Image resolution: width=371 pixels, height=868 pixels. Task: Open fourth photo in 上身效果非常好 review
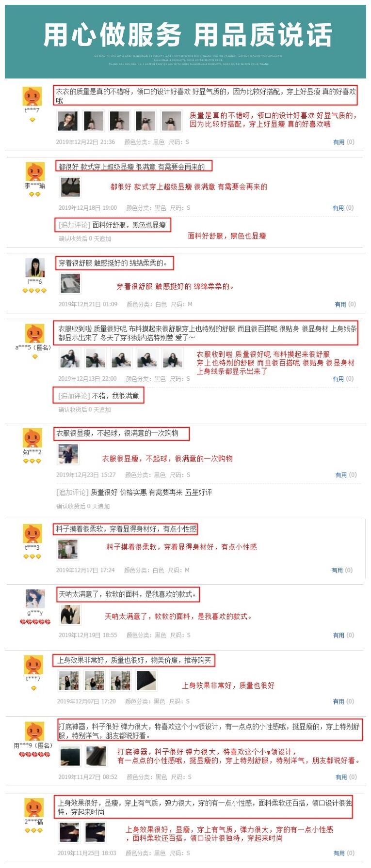[146, 681]
